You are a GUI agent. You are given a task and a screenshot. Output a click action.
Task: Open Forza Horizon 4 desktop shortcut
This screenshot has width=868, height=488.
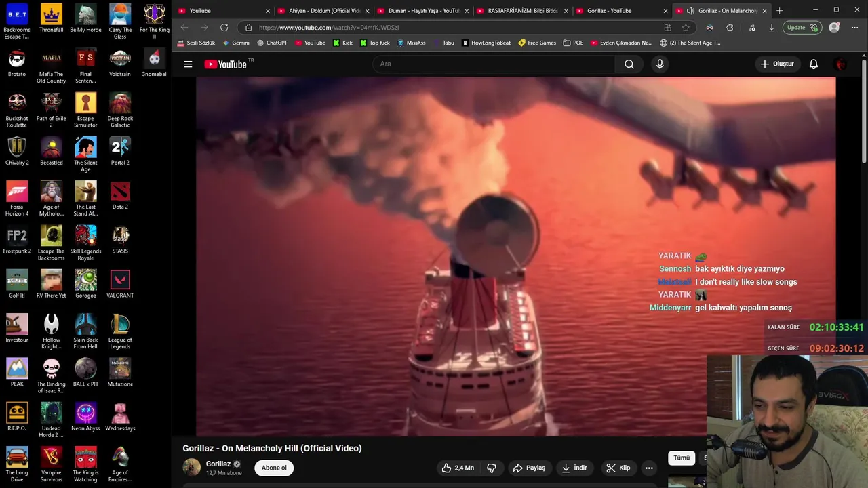click(17, 199)
